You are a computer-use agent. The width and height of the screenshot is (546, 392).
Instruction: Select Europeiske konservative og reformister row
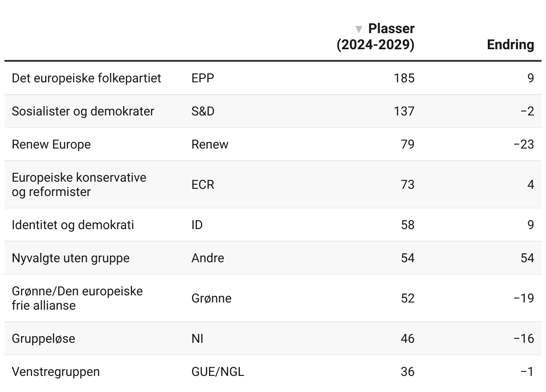pos(273,184)
